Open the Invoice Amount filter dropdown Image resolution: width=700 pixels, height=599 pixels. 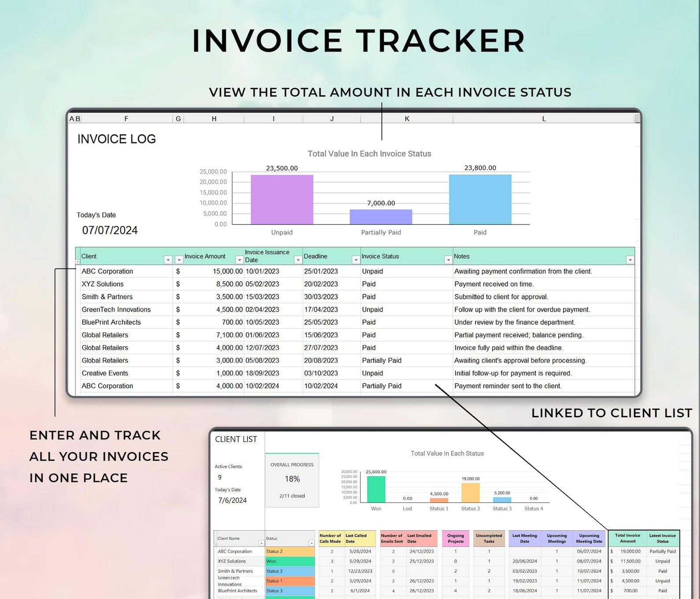pyautogui.click(x=239, y=260)
